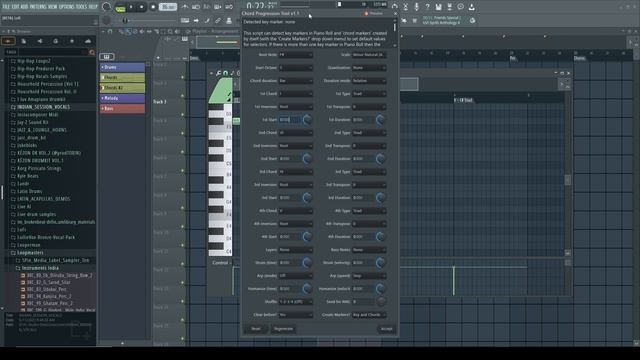The image size is (640, 360).
Task: Click the transport record button
Action: click(153, 7)
